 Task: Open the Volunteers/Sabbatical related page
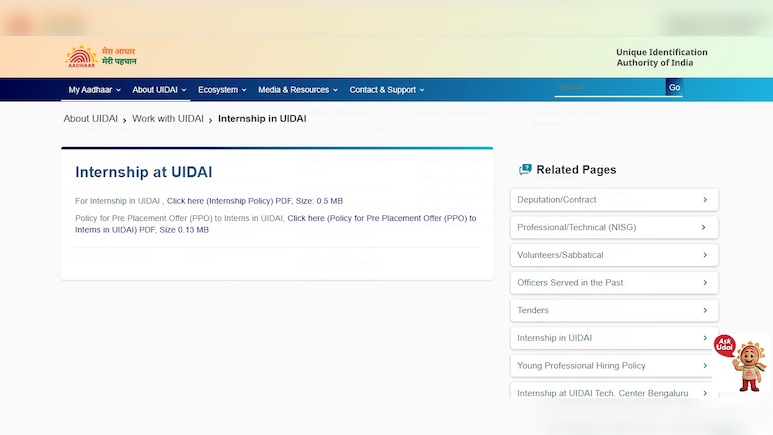[x=614, y=255]
